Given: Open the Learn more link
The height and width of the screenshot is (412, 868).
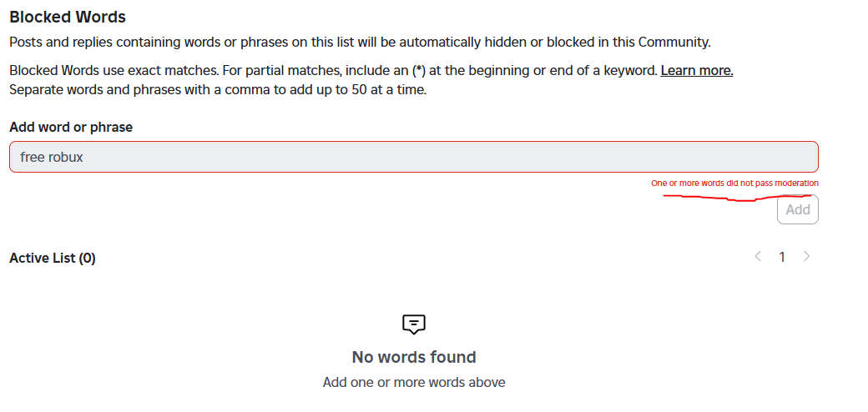Looking at the screenshot, I should [x=696, y=71].
